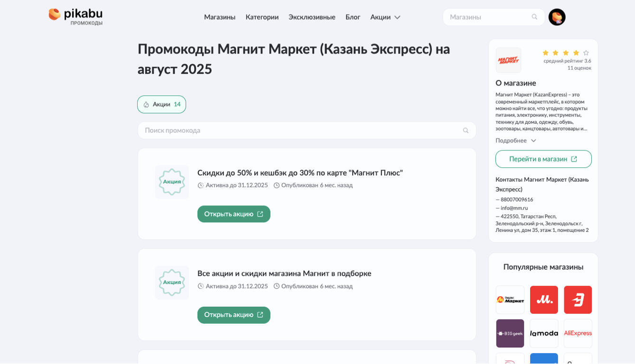Screen dimensions: 635x364
Task: Click the phone number 88007009616
Action: pyautogui.click(x=517, y=200)
